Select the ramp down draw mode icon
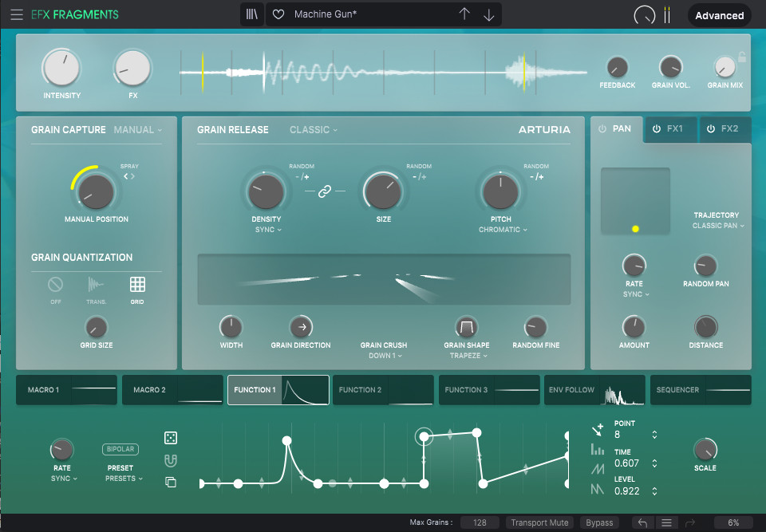Image resolution: width=766 pixels, height=532 pixels. pos(598,489)
